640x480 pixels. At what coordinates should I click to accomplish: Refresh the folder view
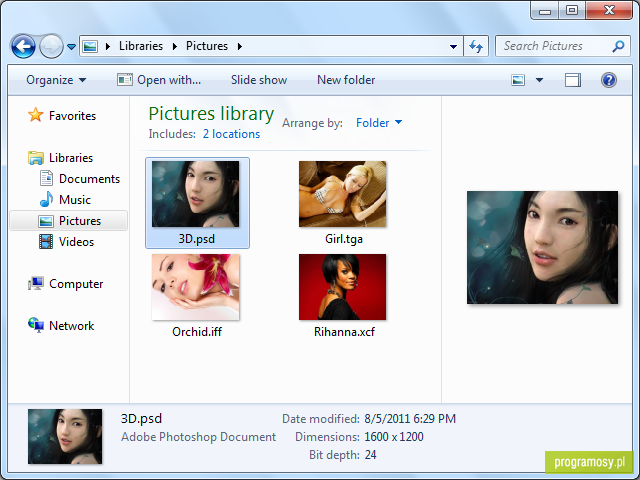(476, 46)
